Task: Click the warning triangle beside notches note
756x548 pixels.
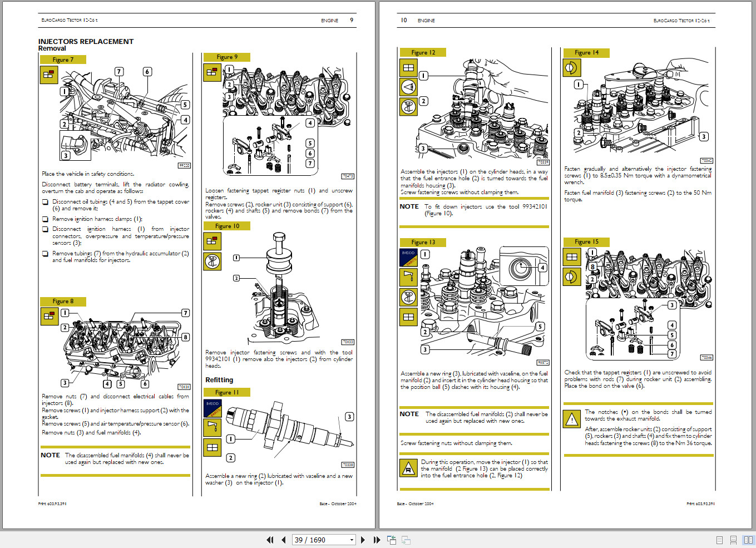Action: [572, 419]
